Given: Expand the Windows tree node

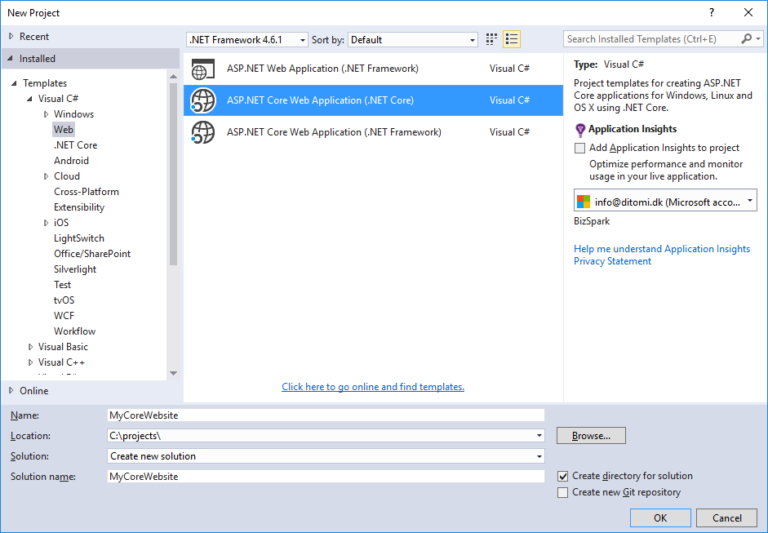Looking at the screenshot, I should (x=46, y=114).
